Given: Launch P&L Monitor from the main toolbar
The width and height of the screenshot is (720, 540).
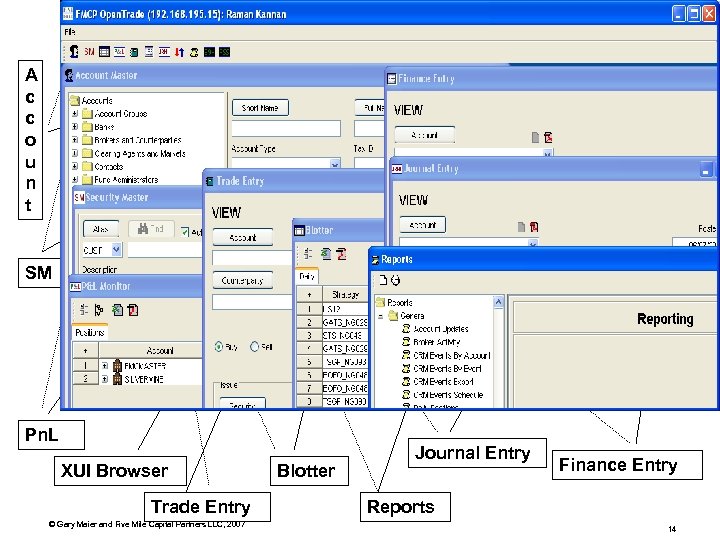Looking at the screenshot, I should point(119,51).
